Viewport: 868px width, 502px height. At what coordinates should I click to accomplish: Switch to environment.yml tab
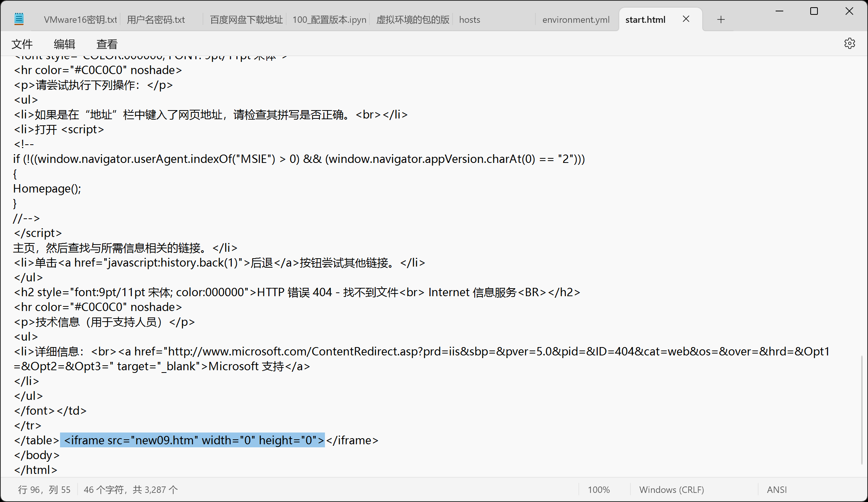576,20
